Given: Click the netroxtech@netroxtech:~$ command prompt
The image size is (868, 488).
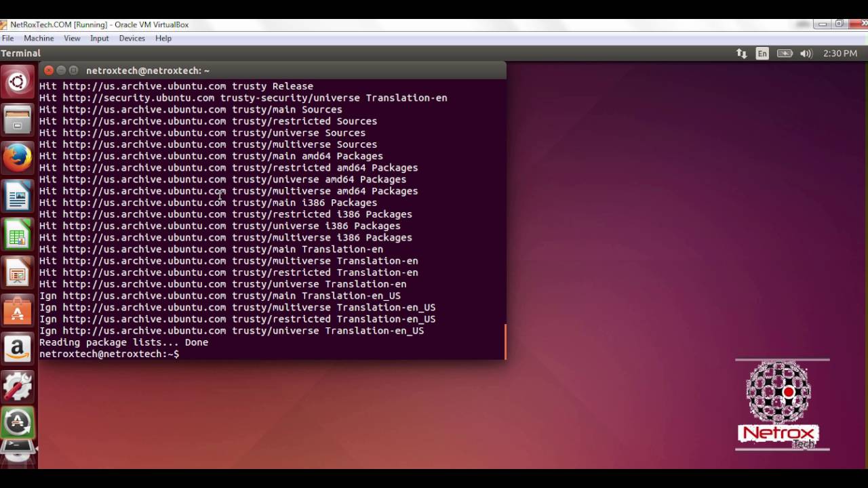Looking at the screenshot, I should click(x=109, y=354).
